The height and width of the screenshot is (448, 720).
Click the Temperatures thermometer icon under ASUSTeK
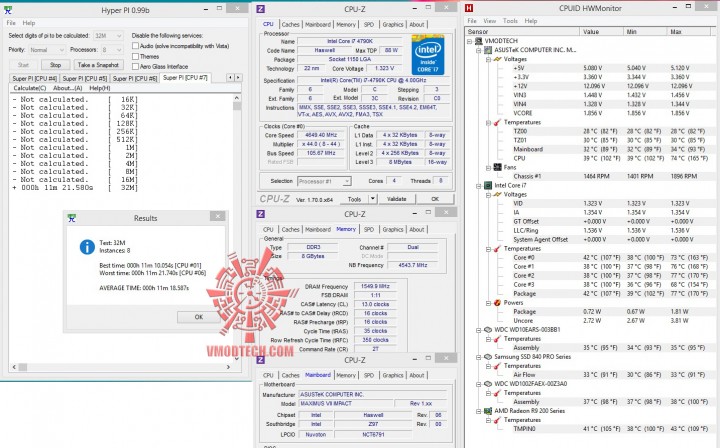click(x=497, y=123)
